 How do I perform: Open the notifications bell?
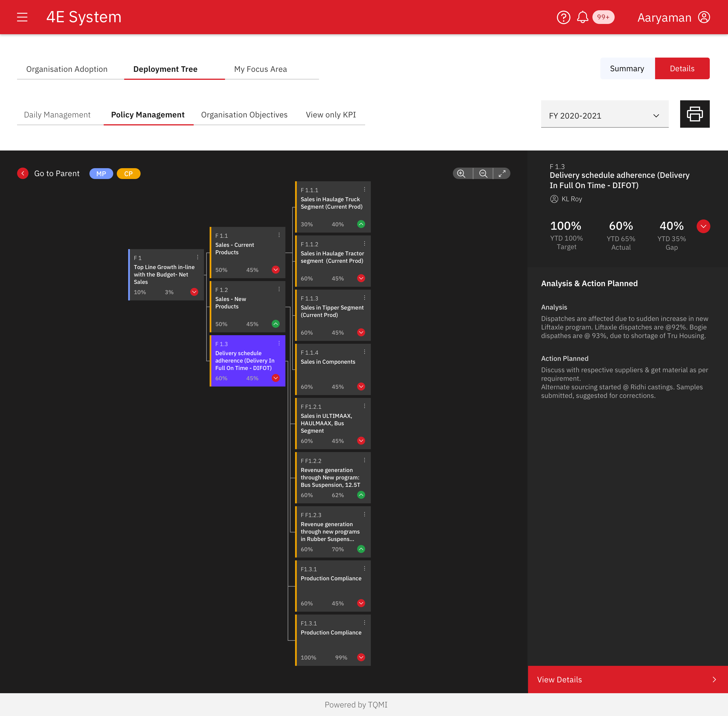582,17
